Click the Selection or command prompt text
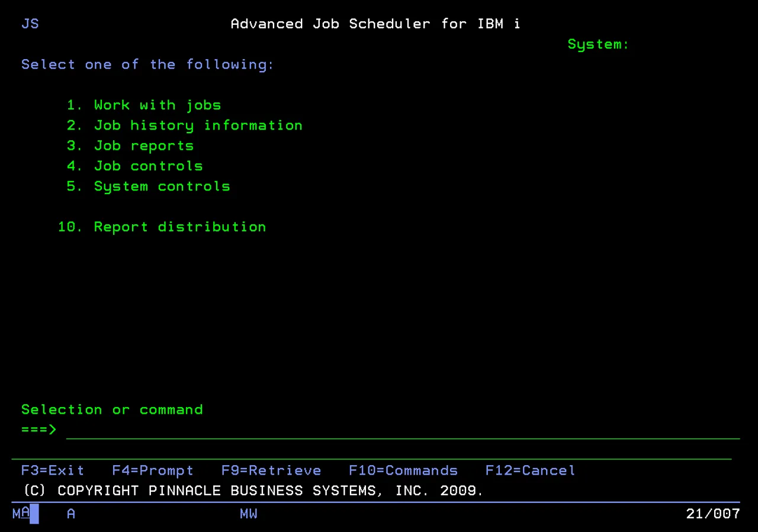758x532 pixels. pyautogui.click(x=111, y=409)
